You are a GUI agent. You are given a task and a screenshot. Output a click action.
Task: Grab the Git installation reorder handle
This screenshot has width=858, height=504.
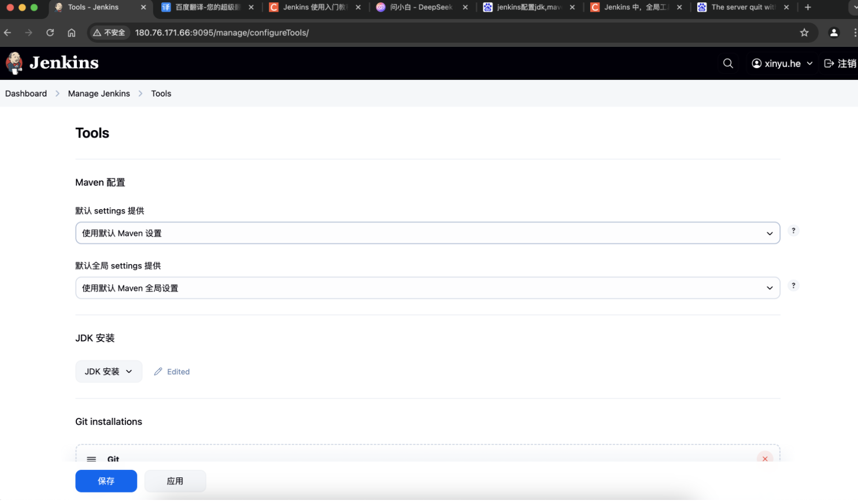click(x=91, y=459)
